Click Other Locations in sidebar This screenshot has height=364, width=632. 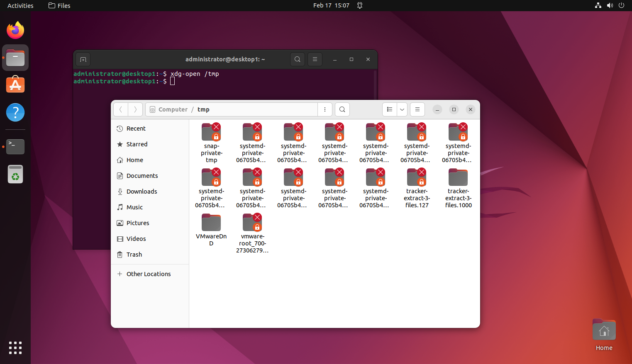148,274
